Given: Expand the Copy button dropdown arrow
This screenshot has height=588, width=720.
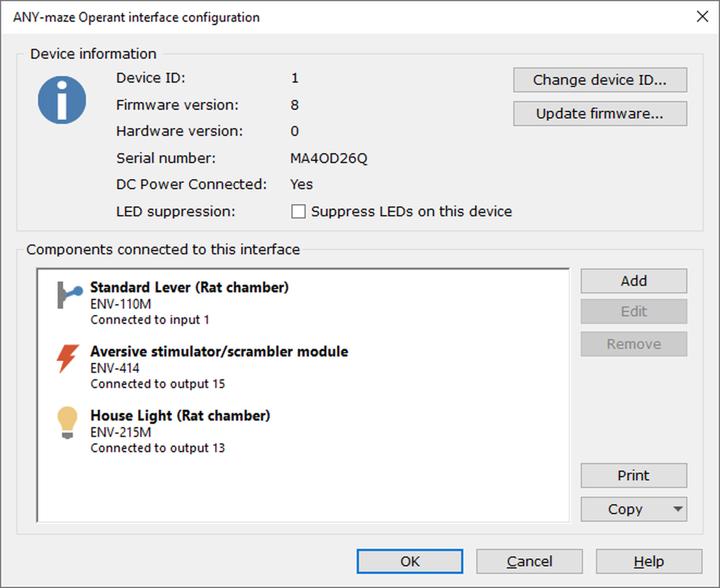Looking at the screenshot, I should tap(678, 509).
